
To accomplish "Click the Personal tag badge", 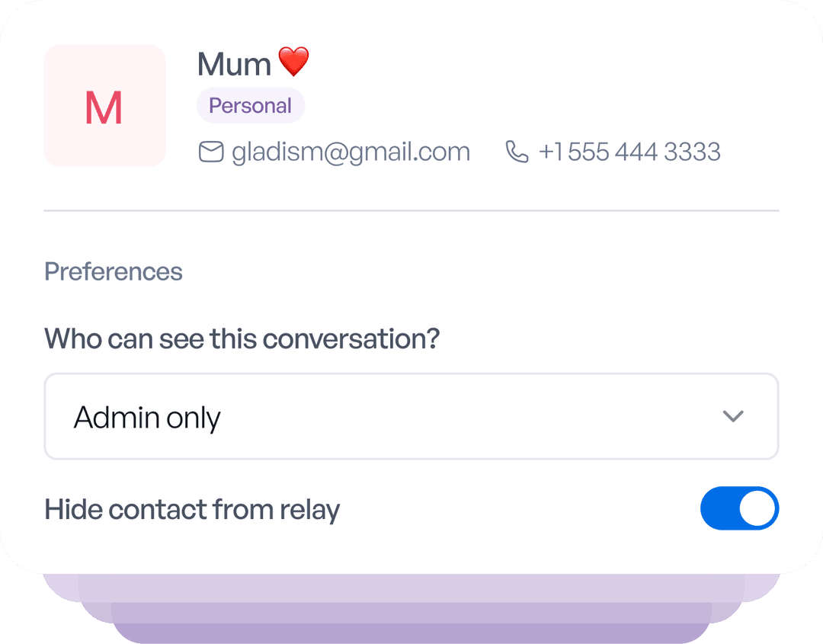I will point(250,106).
